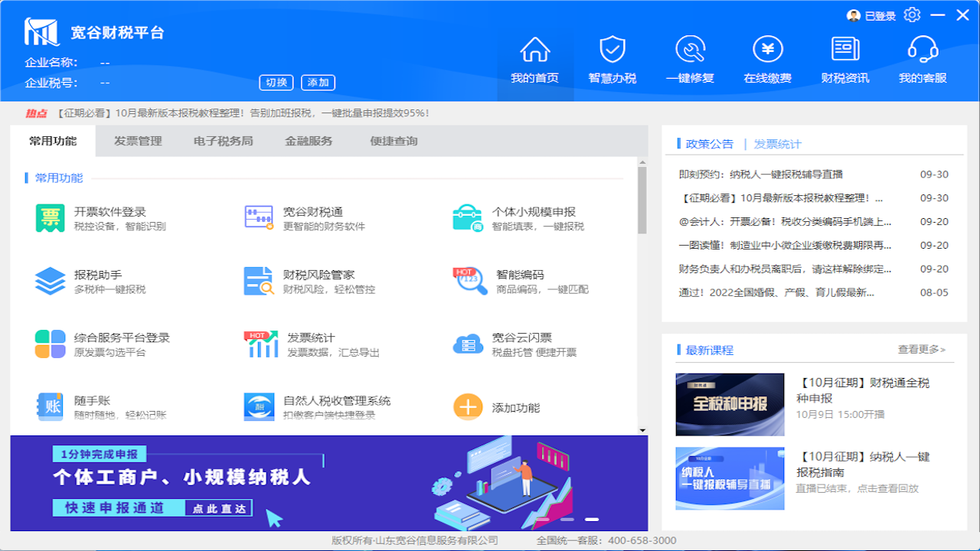Click the 切换 company button
Image resolution: width=980 pixels, height=551 pixels.
pos(276,83)
